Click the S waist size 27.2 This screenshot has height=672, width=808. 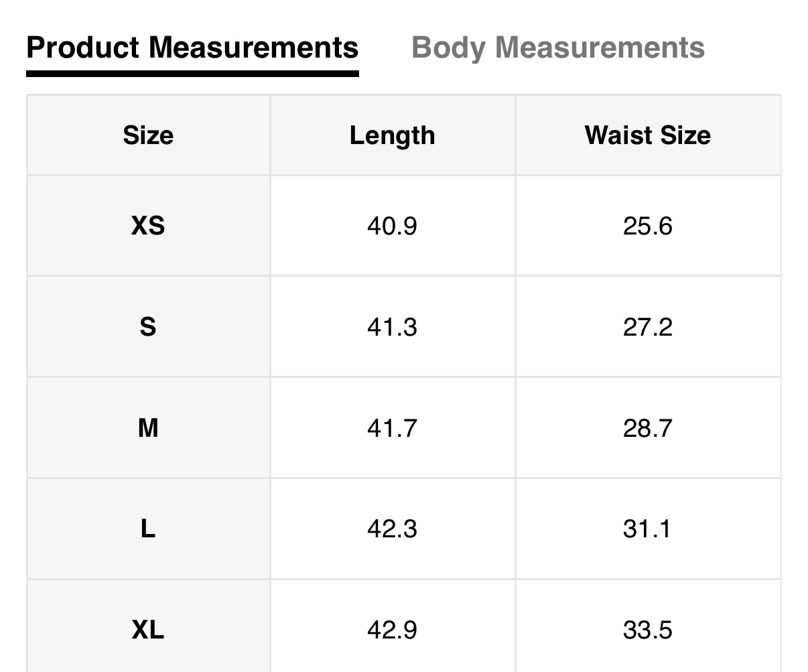click(x=647, y=327)
